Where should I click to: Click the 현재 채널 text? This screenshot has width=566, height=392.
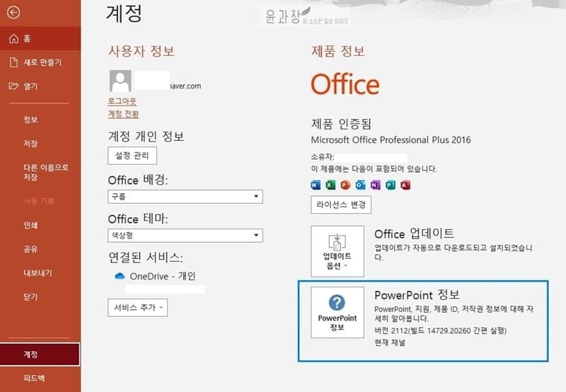(390, 342)
